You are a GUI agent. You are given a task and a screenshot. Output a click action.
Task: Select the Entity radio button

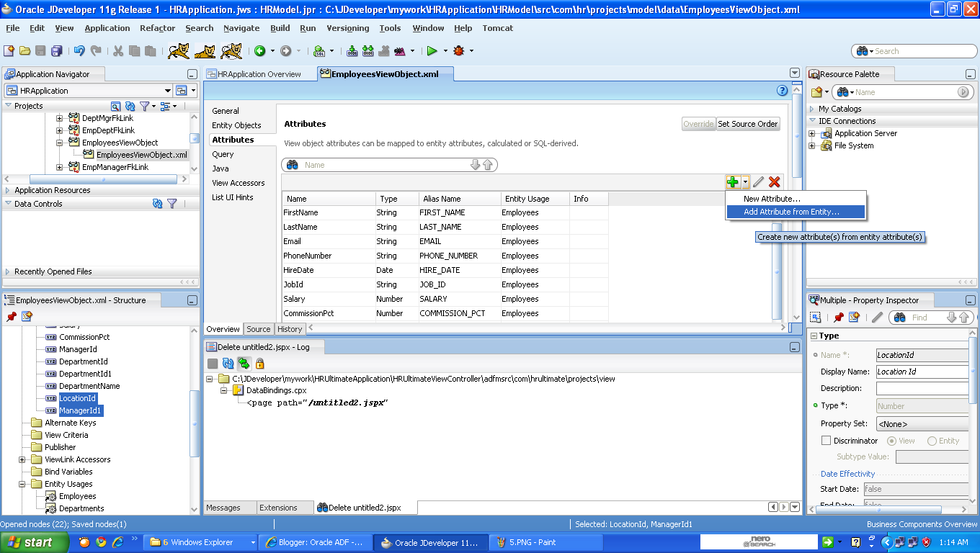coord(932,441)
